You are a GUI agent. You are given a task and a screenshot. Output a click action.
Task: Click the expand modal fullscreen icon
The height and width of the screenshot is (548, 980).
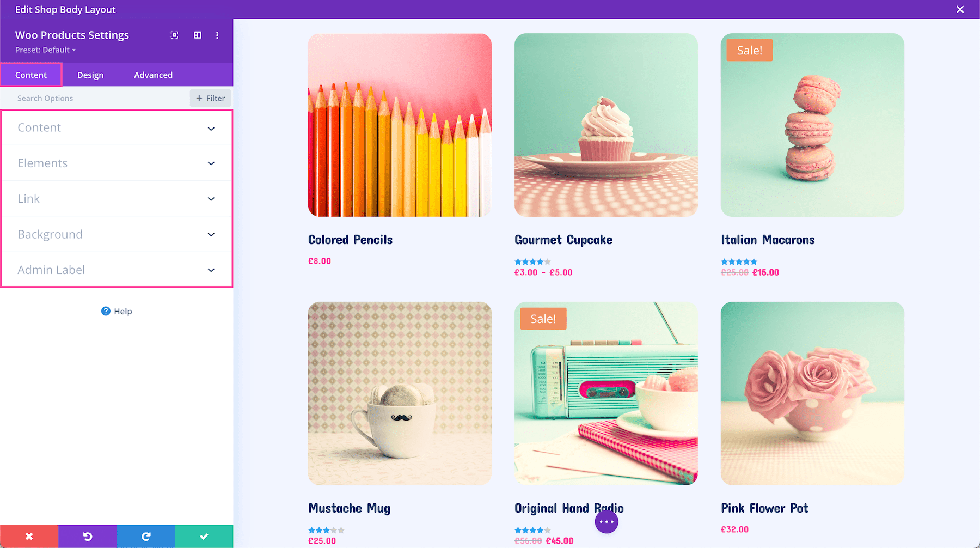(174, 35)
